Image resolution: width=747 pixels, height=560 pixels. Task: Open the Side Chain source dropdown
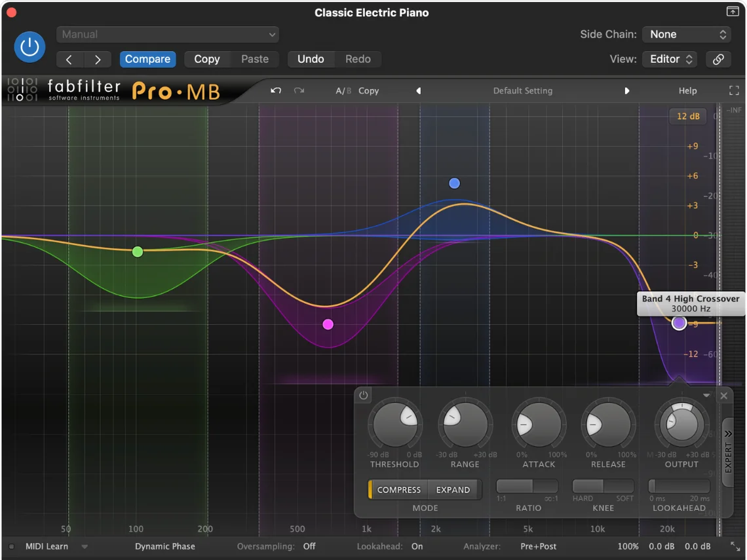tap(686, 34)
